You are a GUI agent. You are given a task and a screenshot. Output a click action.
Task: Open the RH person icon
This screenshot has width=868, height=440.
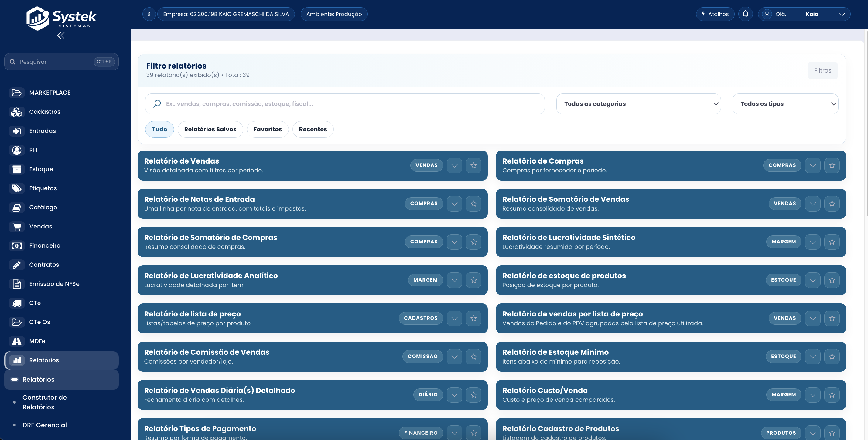click(x=16, y=150)
